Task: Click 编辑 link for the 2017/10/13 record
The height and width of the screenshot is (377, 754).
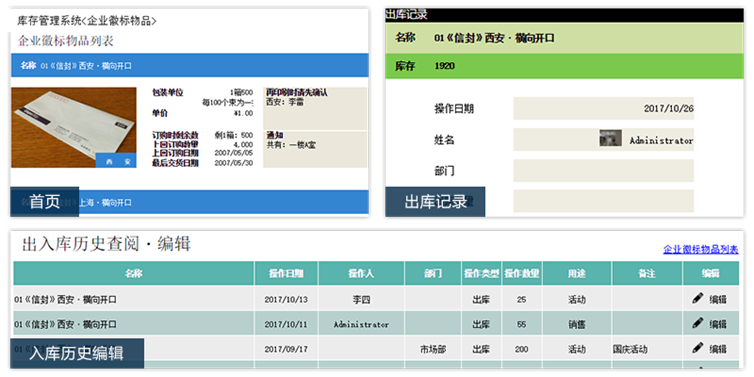Action: point(718,300)
